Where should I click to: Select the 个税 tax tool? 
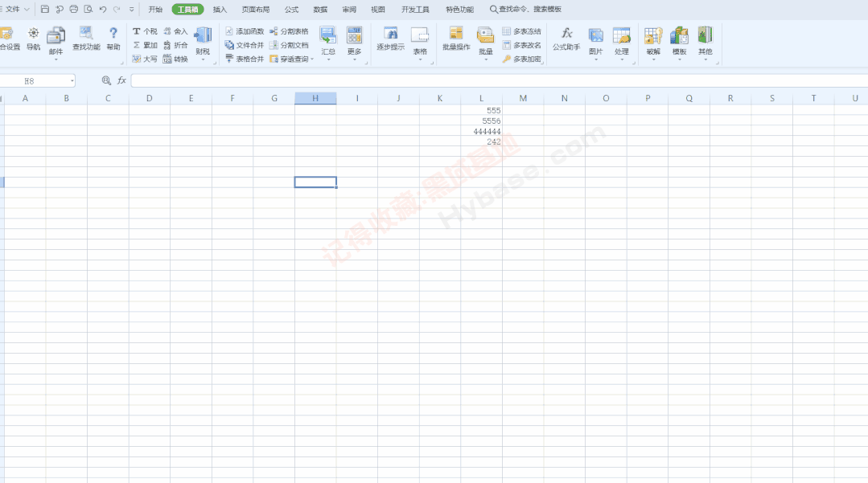(145, 31)
